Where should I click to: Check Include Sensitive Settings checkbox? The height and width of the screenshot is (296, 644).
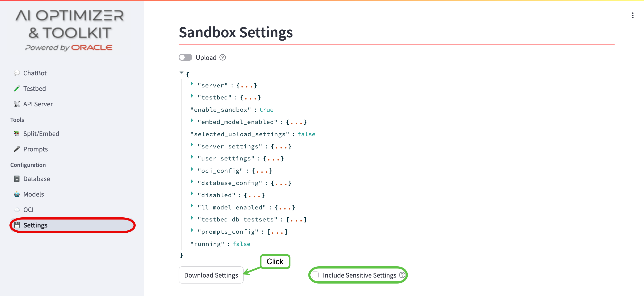click(315, 275)
